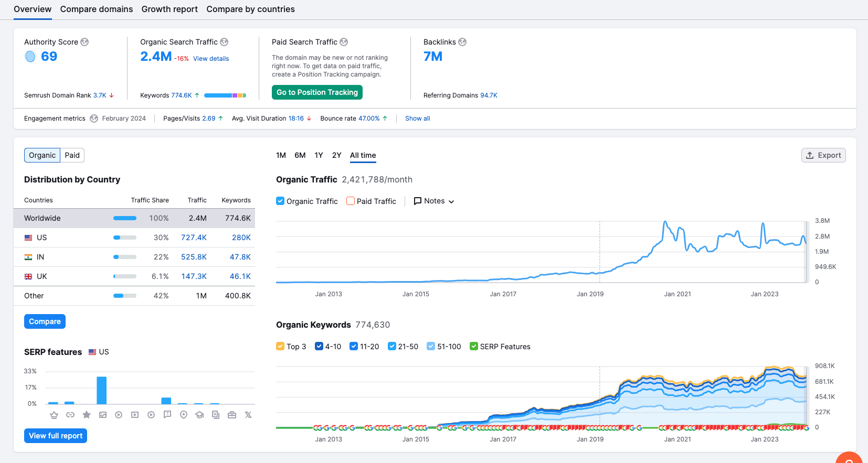Click the tallest SERP features bar in chart
This screenshot has width=868, height=463.
(102, 390)
